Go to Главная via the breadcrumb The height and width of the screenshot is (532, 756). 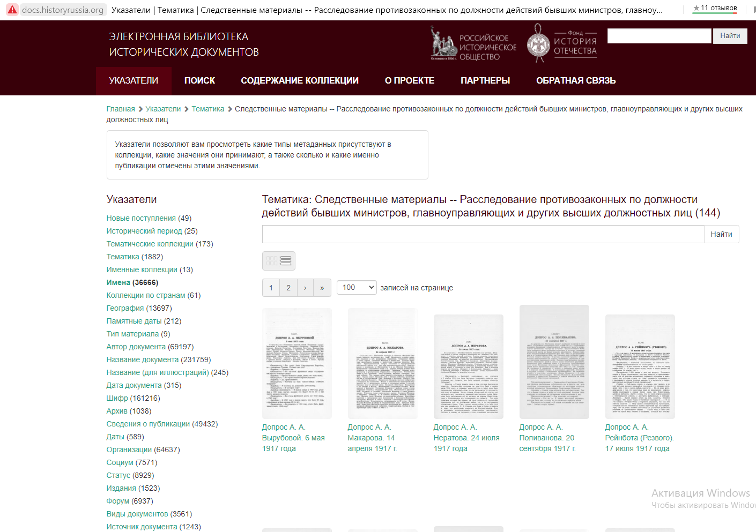pos(121,108)
